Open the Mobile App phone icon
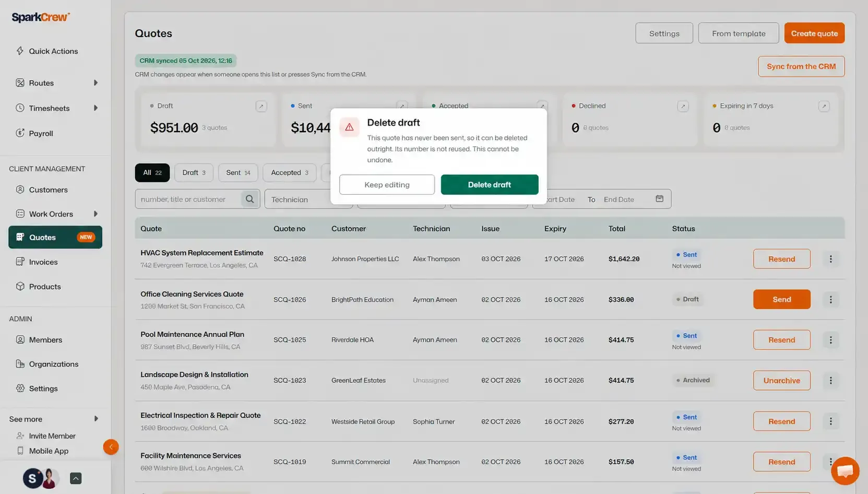Screen dimensions: 868x494 click(20, 451)
